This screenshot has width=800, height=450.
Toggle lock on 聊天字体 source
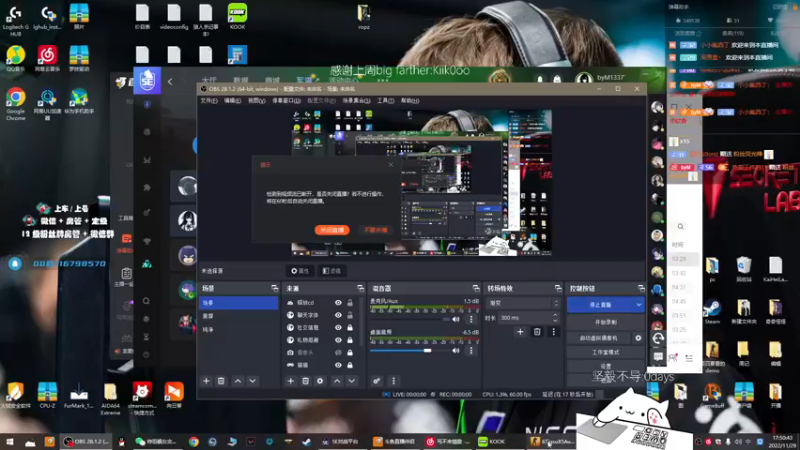350,315
